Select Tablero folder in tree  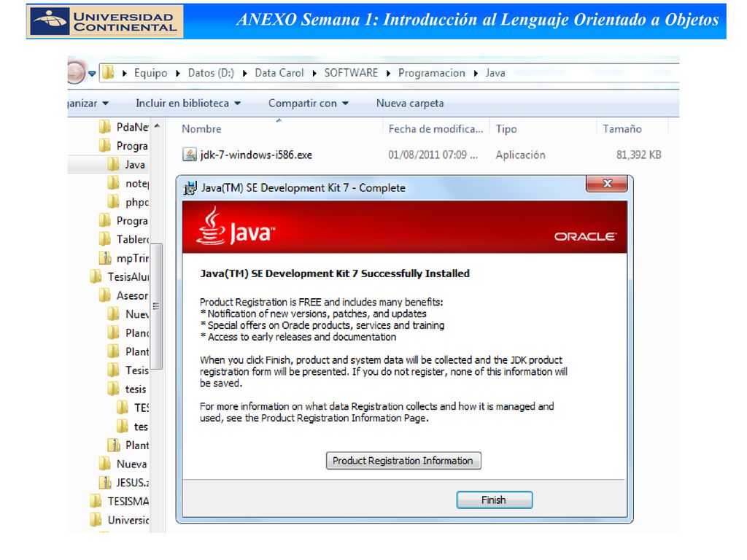pos(124,239)
